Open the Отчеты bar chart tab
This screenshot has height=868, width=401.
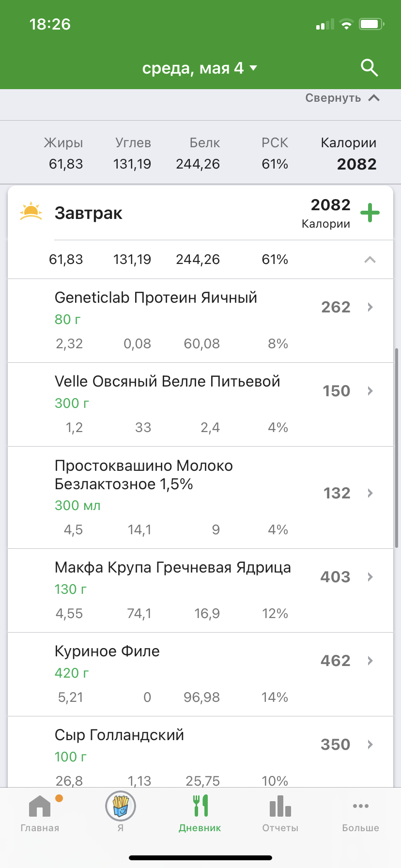tap(280, 814)
